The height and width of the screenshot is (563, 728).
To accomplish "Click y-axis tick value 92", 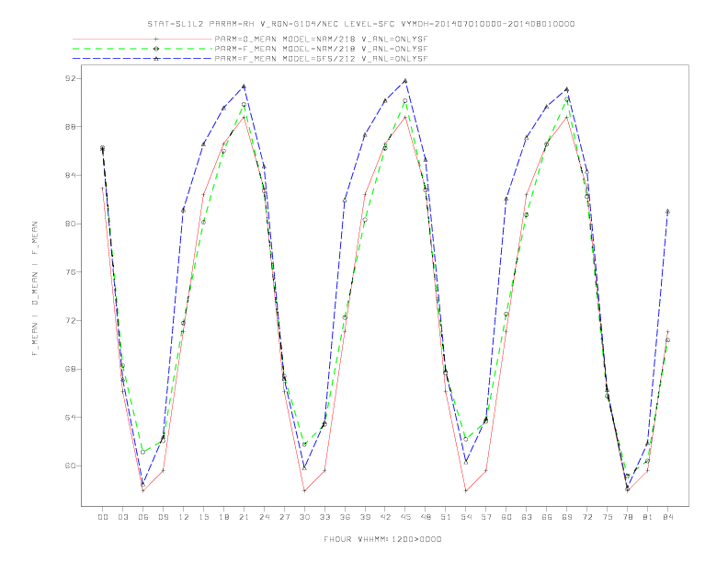I will tap(70, 78).
